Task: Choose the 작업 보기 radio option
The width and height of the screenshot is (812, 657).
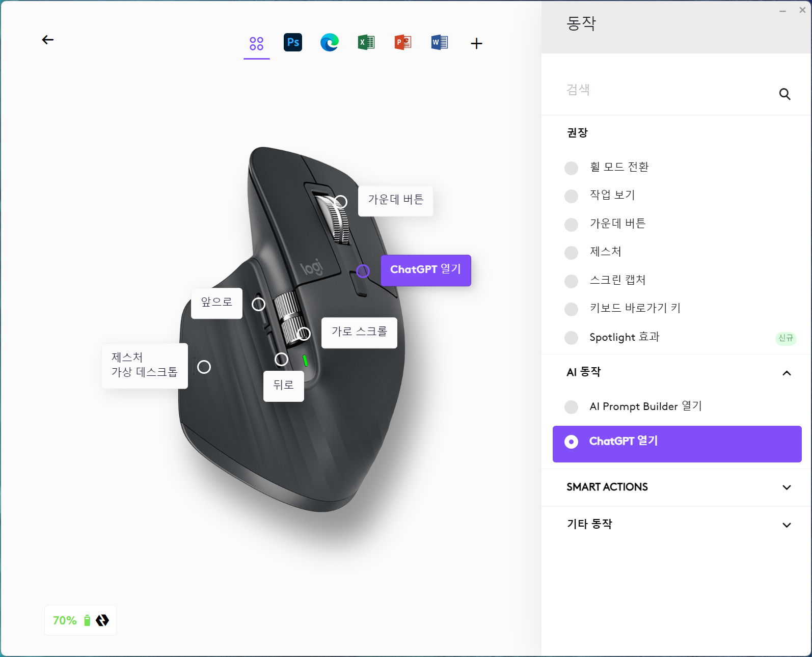Action: coord(572,196)
